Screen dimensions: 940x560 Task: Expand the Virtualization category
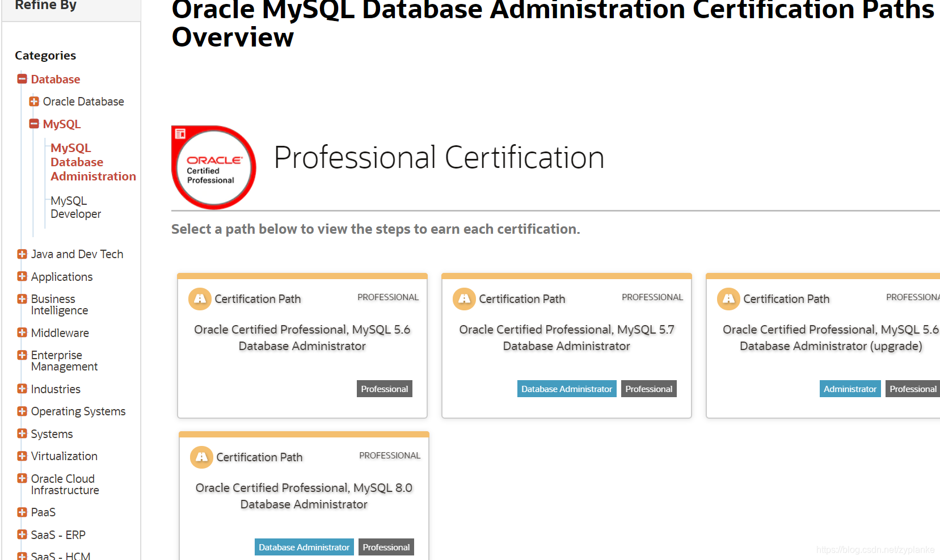(x=22, y=456)
